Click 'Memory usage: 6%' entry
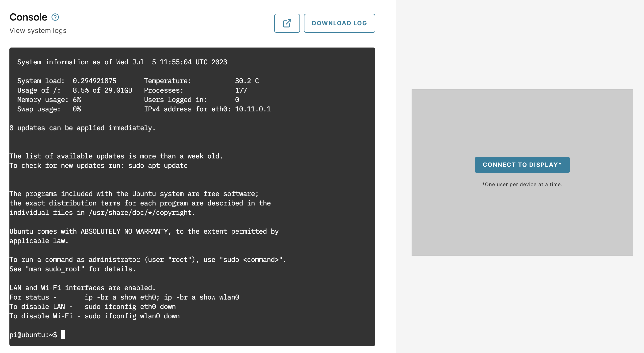 point(49,100)
